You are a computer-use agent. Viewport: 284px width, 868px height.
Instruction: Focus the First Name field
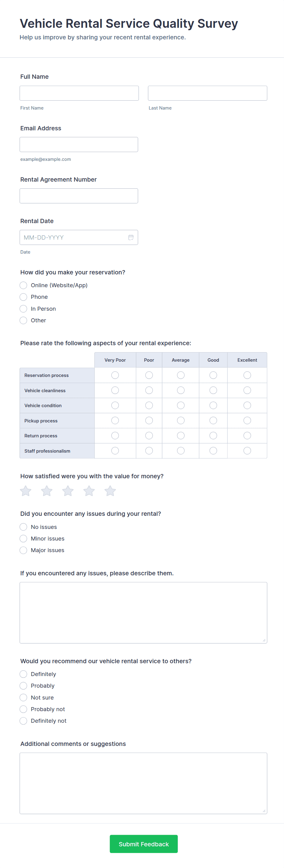(79, 93)
